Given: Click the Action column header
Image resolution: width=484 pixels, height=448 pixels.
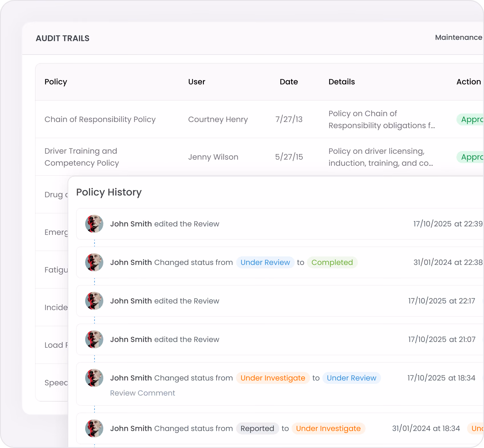Looking at the screenshot, I should (469, 82).
